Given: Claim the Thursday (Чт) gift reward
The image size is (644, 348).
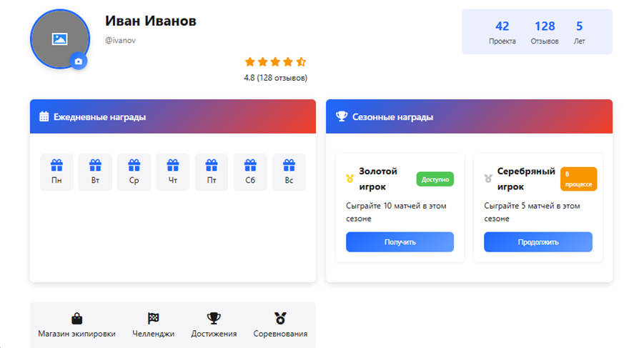Looking at the screenshot, I should click(x=173, y=172).
